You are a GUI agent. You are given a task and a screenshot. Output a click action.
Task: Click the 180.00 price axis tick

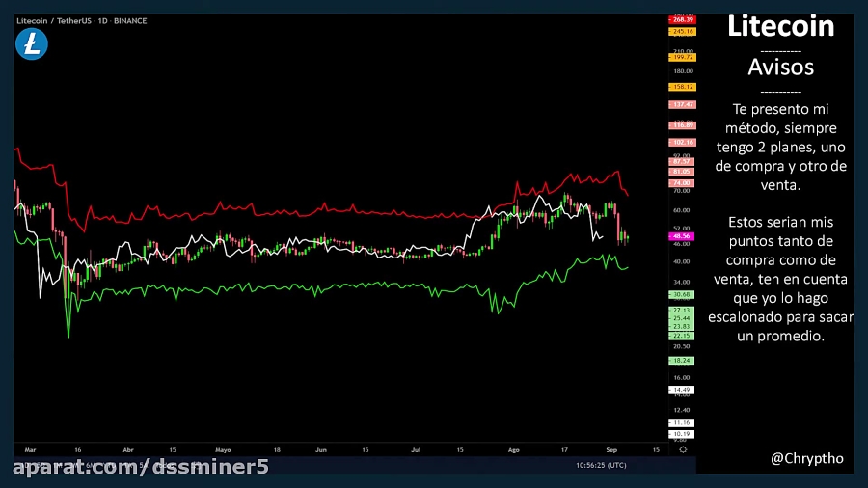click(683, 71)
